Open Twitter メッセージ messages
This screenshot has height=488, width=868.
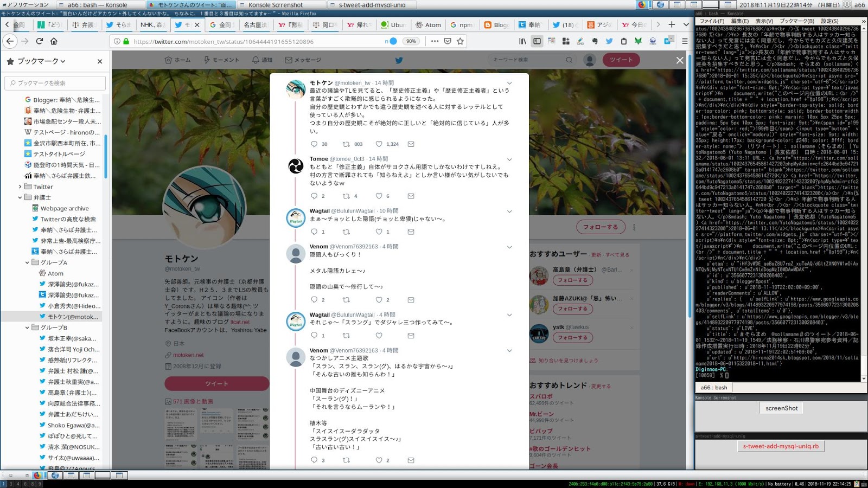coord(303,60)
